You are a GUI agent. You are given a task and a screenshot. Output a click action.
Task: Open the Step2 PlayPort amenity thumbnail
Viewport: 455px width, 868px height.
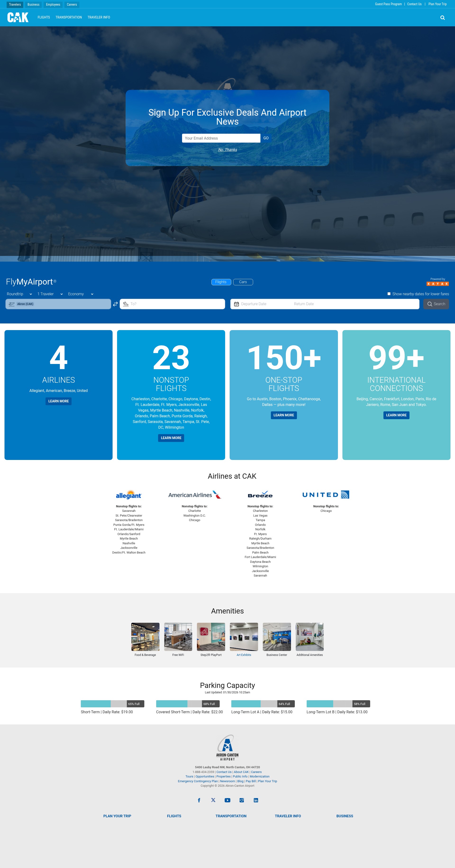[211, 636]
